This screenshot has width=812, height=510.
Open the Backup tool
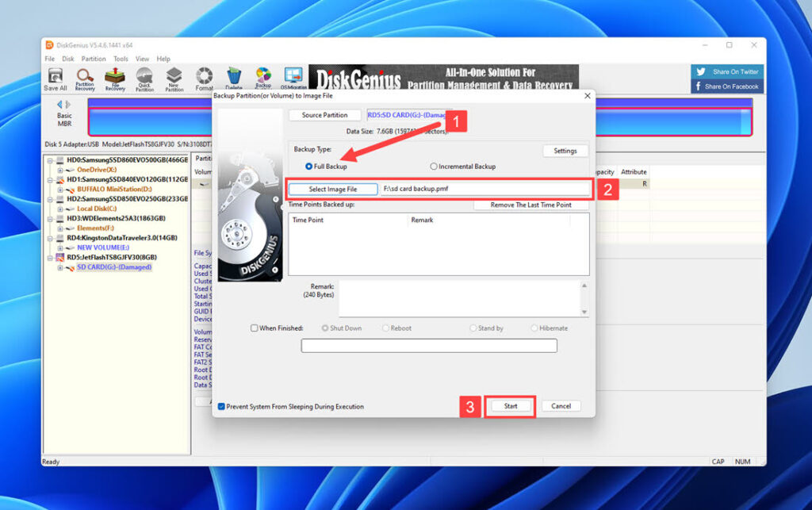tap(263, 77)
